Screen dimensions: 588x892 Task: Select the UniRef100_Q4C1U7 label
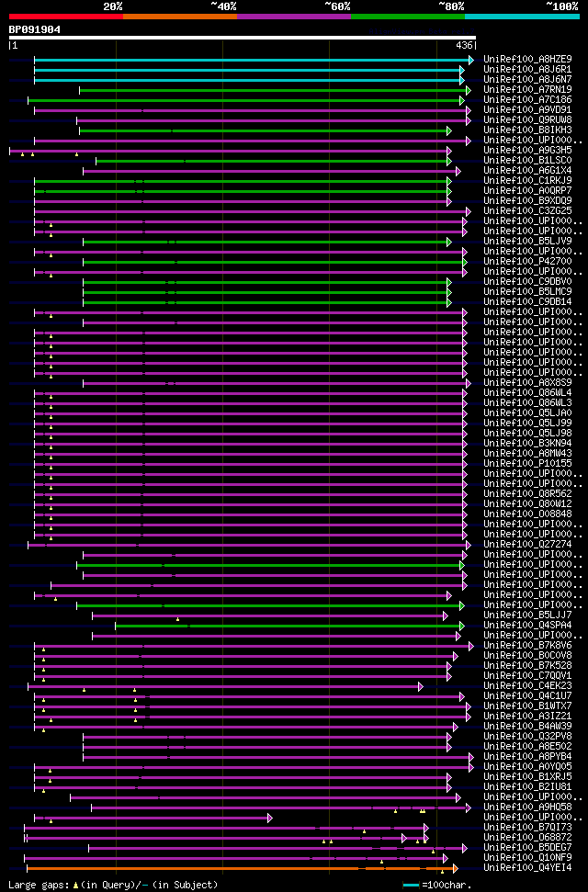[527, 695]
